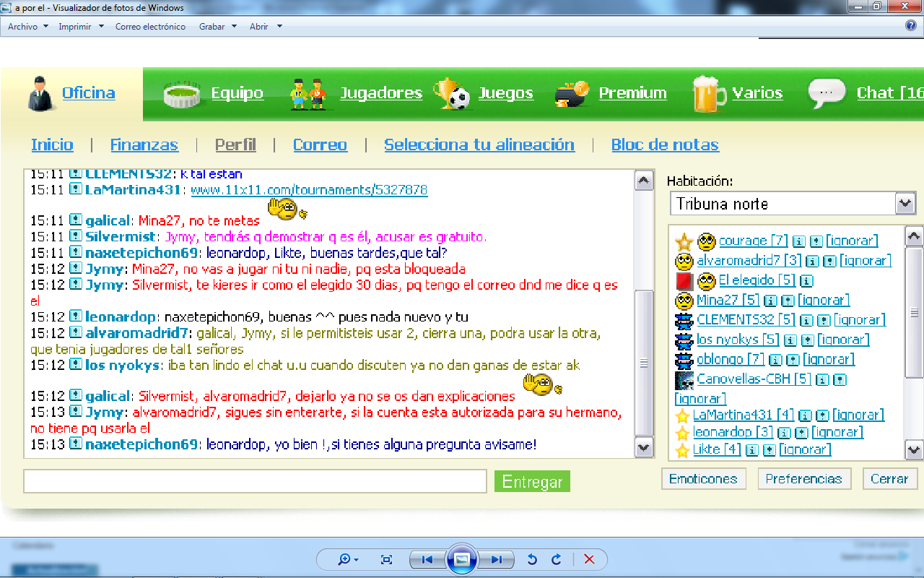Screen dimensions: 924x578
Task: Go to the previous photo
Action: click(x=427, y=559)
